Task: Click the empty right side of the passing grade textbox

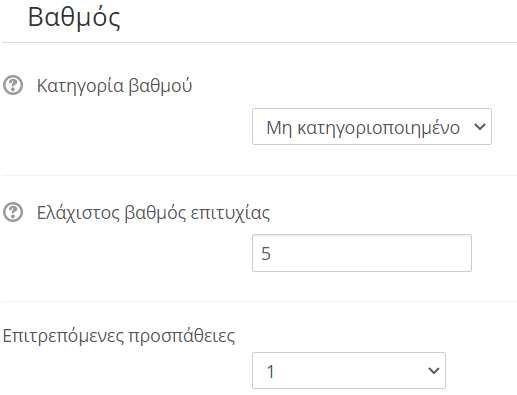Action: [400, 253]
